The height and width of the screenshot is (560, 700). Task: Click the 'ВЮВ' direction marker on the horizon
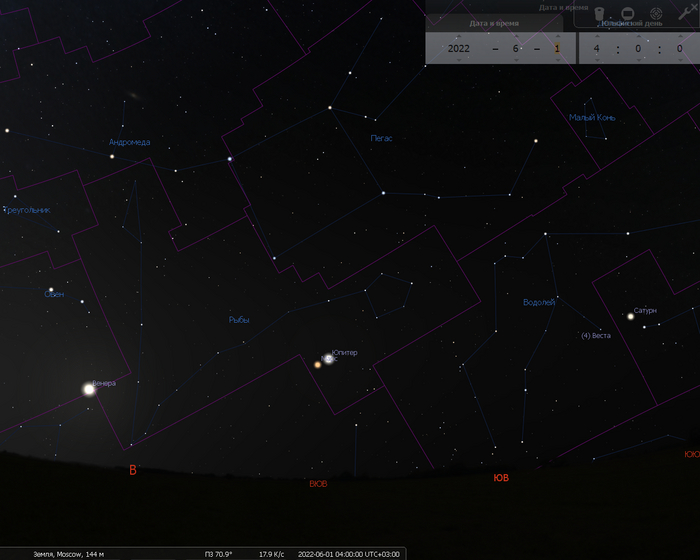click(318, 484)
